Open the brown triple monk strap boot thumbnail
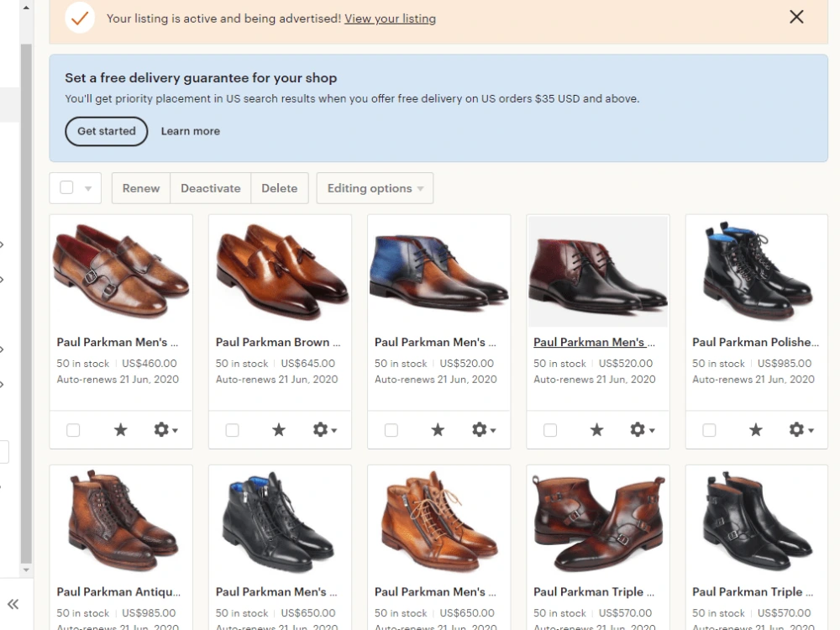 point(598,521)
